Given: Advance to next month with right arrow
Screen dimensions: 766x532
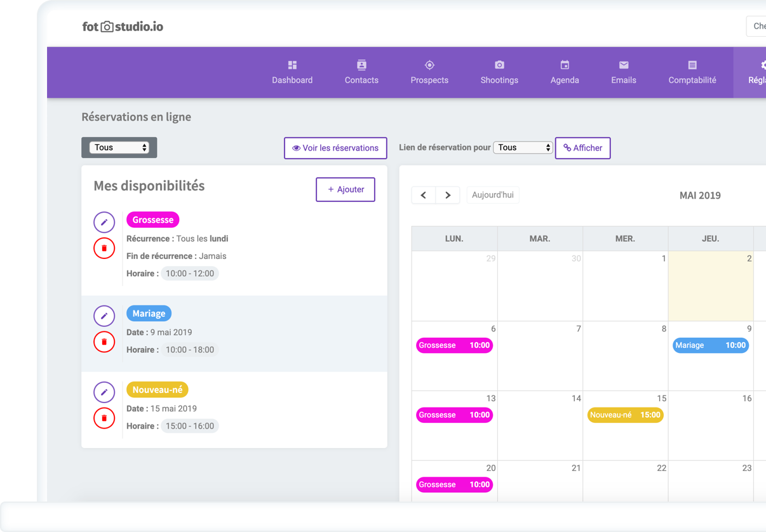Looking at the screenshot, I should [448, 195].
